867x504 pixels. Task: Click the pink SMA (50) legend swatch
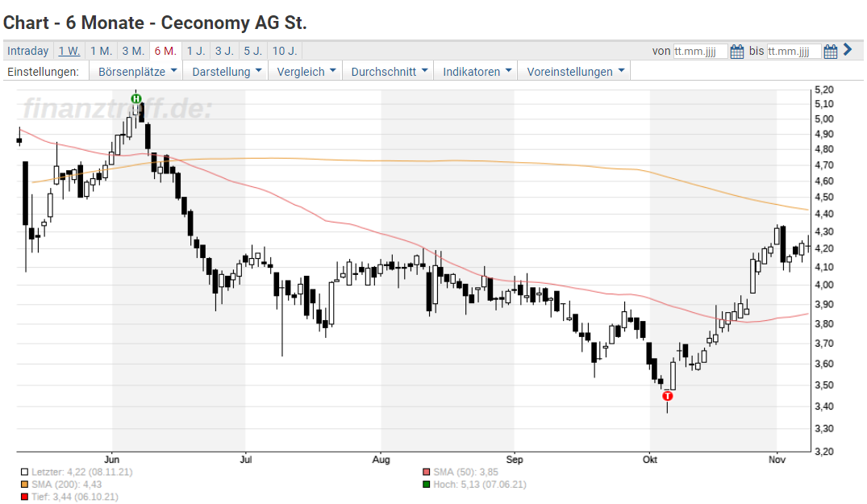(427, 472)
